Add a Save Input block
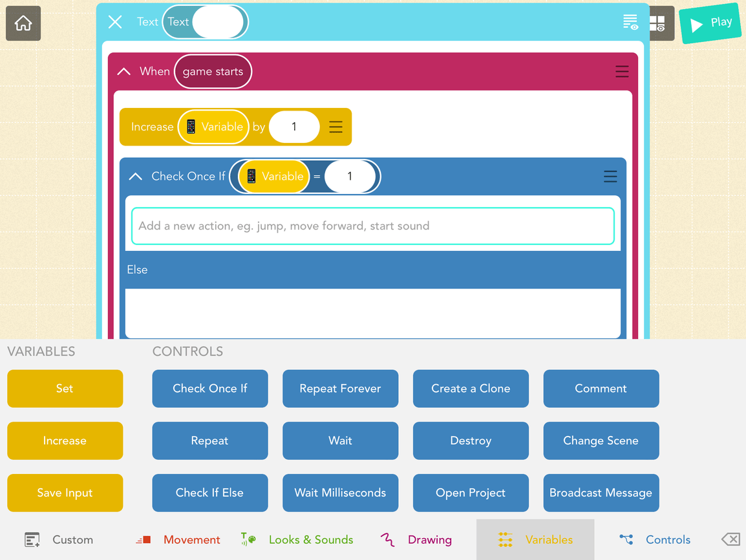The height and width of the screenshot is (560, 746). pos(65,493)
